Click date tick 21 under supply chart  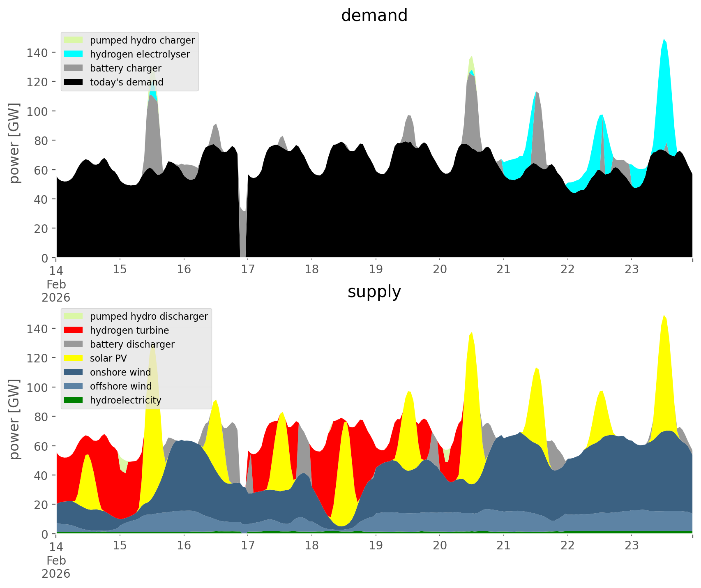click(503, 545)
